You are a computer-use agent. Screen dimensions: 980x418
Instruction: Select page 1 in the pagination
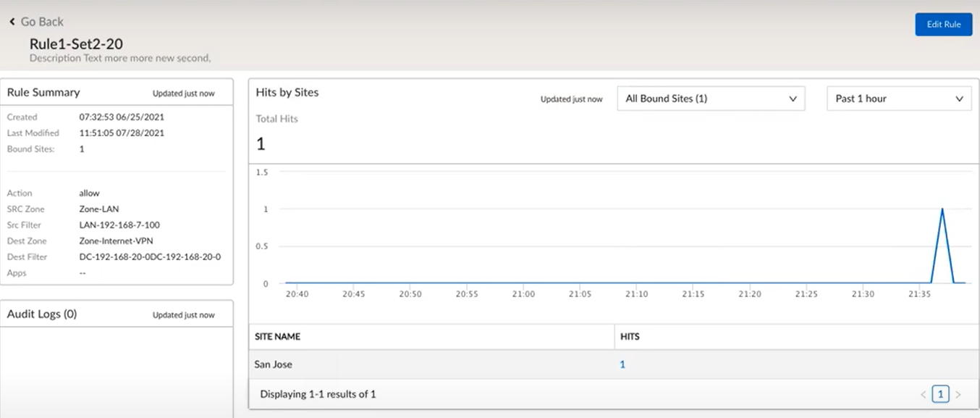940,394
